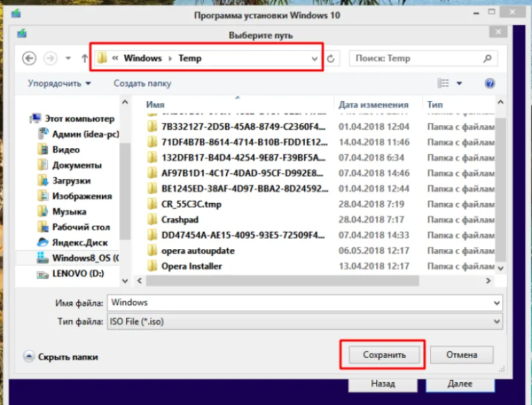Go up one folder level
Screen dimensions: 532x405
[85, 58]
